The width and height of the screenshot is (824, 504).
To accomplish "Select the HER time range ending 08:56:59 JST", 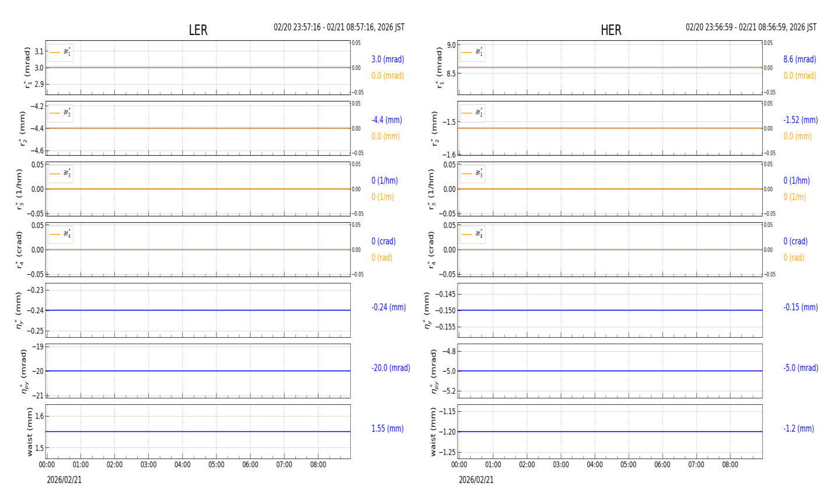I will tap(751, 27).
